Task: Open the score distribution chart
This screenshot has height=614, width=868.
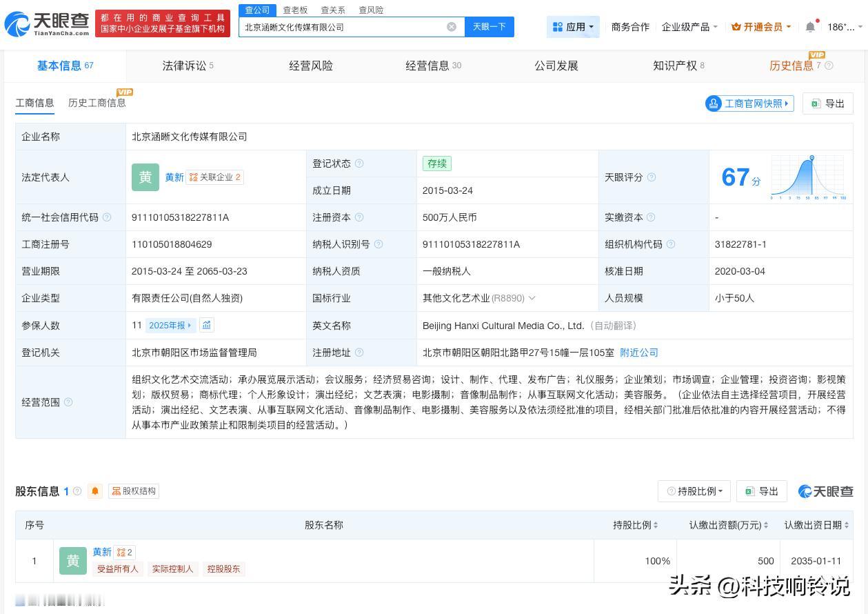Action: tap(809, 178)
